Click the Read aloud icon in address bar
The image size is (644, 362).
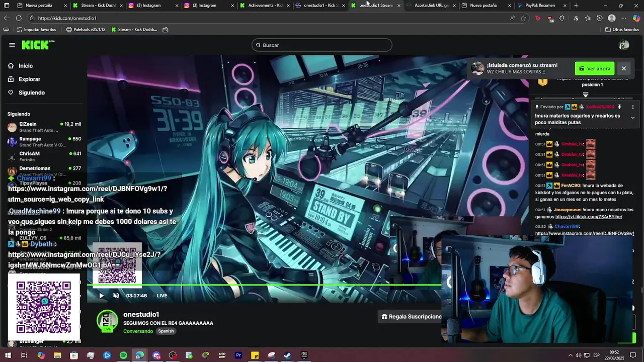pyautogui.click(x=512, y=18)
